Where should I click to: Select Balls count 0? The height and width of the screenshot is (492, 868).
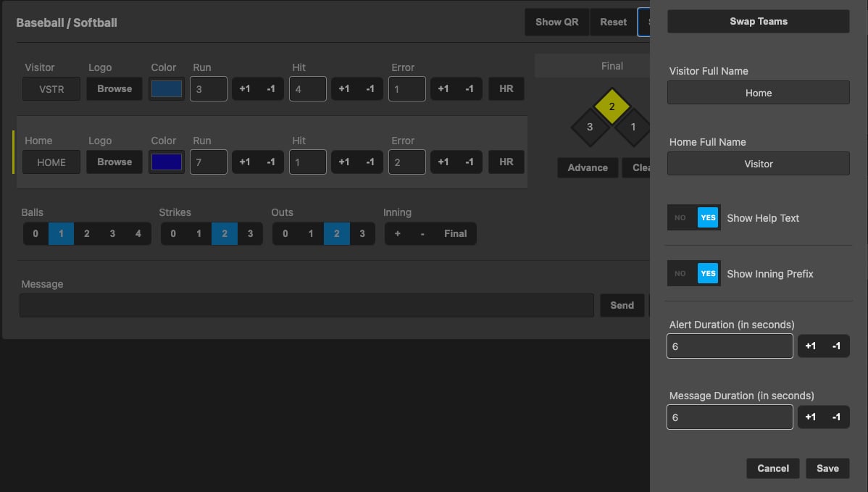(x=36, y=233)
